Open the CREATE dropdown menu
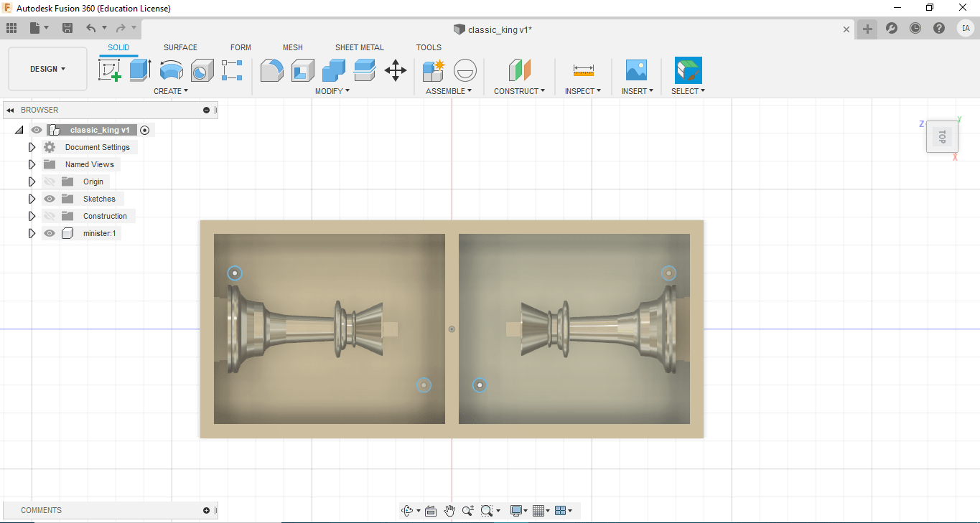The image size is (980, 523). coord(171,91)
